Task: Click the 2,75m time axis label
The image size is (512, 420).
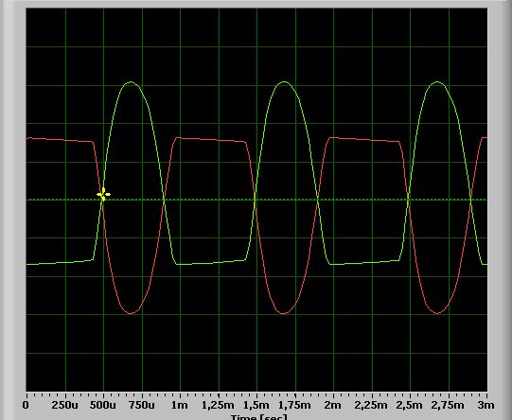Action: pyautogui.click(x=448, y=406)
